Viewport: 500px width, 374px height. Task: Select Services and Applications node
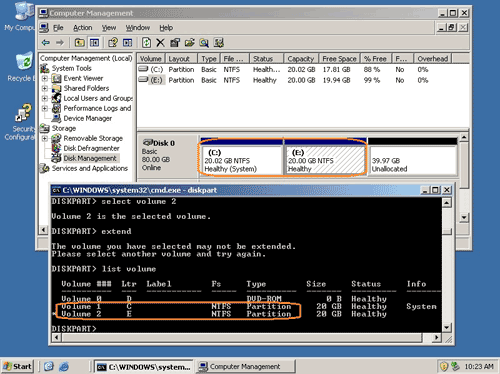90,168
